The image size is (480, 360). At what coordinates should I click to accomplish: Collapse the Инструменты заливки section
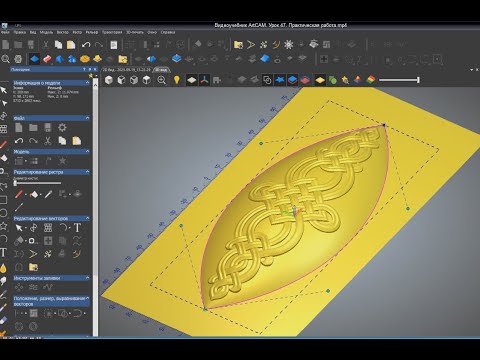pos(87,278)
